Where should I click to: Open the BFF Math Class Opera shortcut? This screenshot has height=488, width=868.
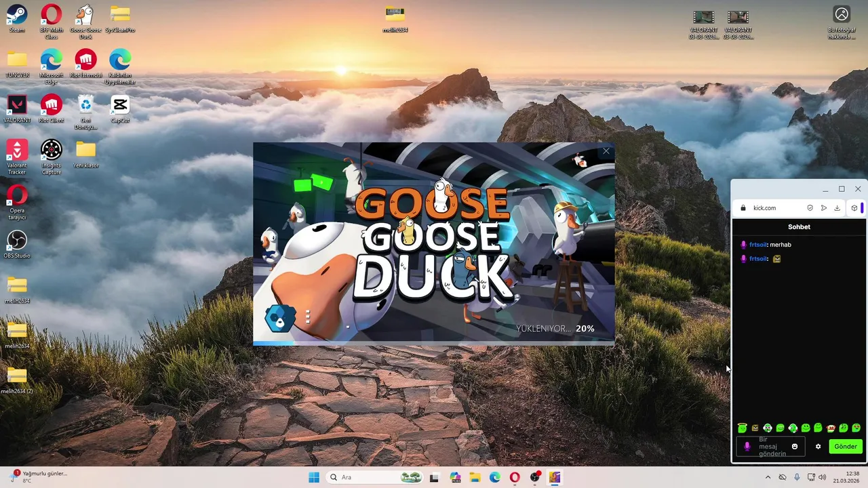point(52,21)
